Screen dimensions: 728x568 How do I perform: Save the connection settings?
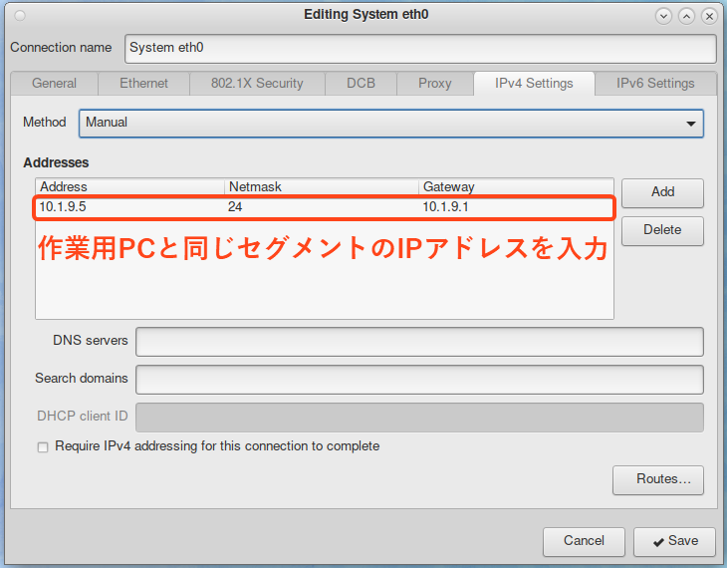[x=674, y=541]
